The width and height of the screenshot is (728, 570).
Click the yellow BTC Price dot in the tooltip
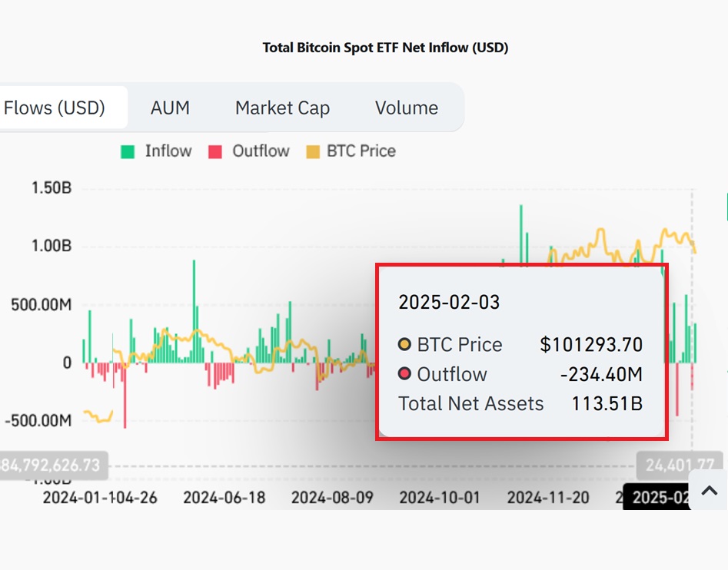point(405,345)
